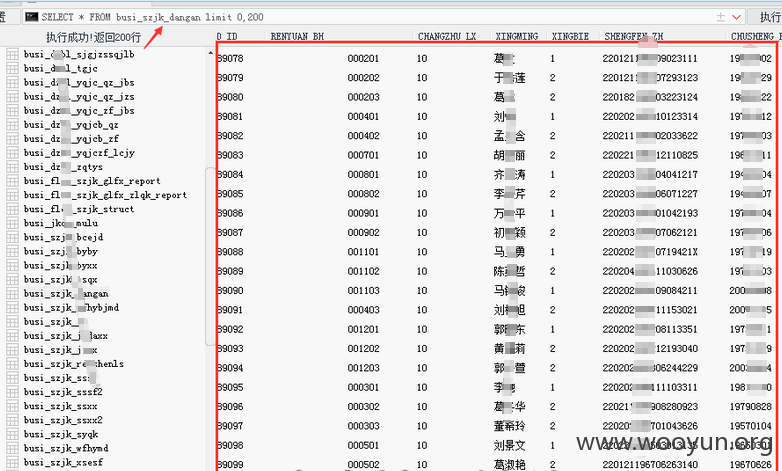Click table icon beside the _zqtys table
The image size is (782, 471).
pos(12,167)
